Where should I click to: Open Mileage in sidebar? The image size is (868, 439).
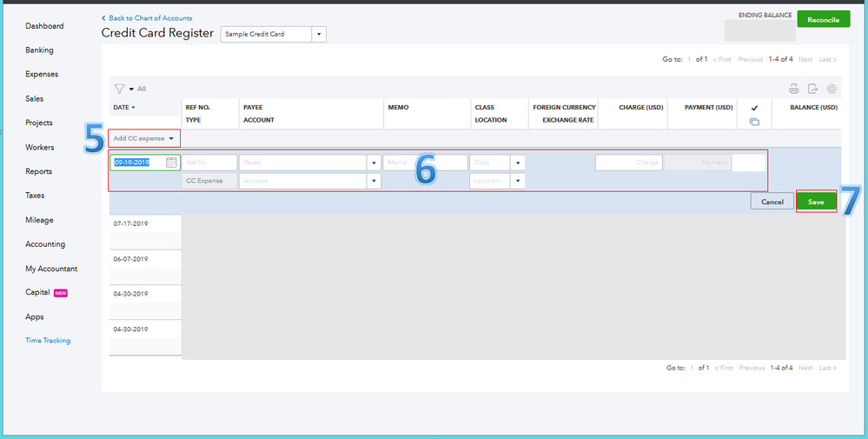coord(39,220)
